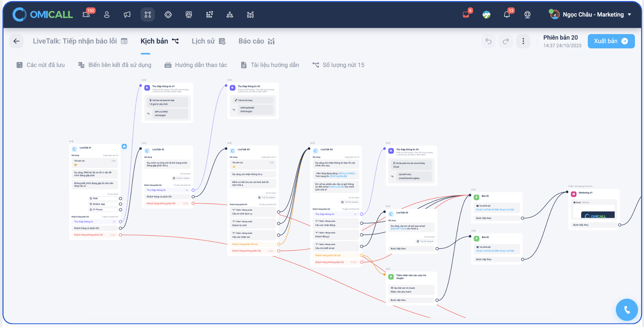Viewport: 644px width, 327px height.
Task: Select Mobile App quick reply in LiveTalk #1
Action: pyautogui.click(x=103, y=204)
